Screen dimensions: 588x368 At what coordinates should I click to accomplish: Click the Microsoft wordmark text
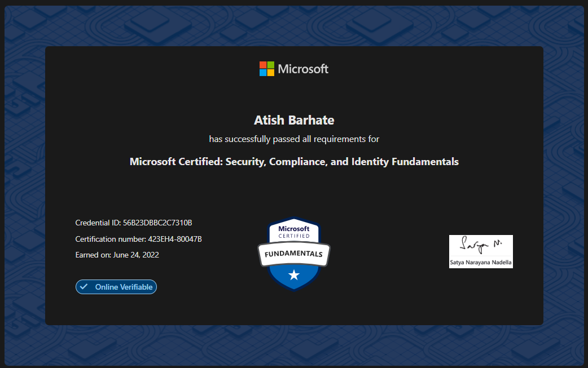click(x=303, y=69)
